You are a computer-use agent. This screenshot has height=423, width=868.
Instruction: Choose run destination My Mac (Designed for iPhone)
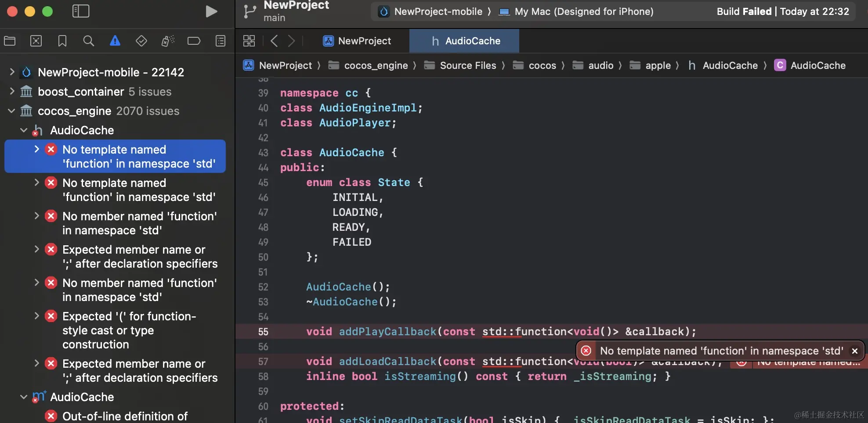(576, 11)
